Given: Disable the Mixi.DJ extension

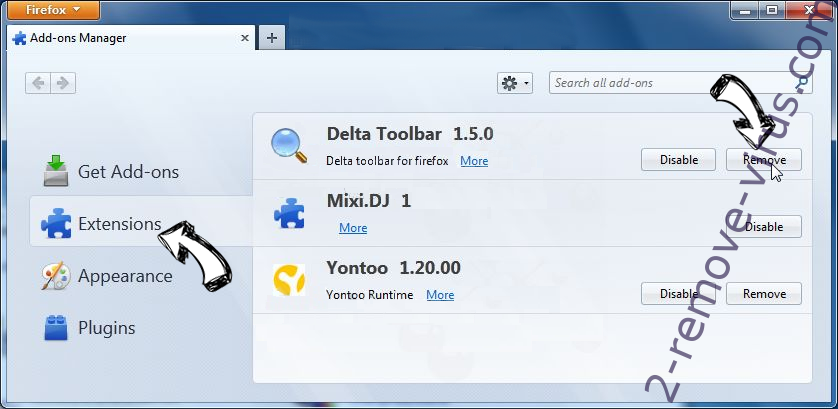Looking at the screenshot, I should [x=764, y=227].
